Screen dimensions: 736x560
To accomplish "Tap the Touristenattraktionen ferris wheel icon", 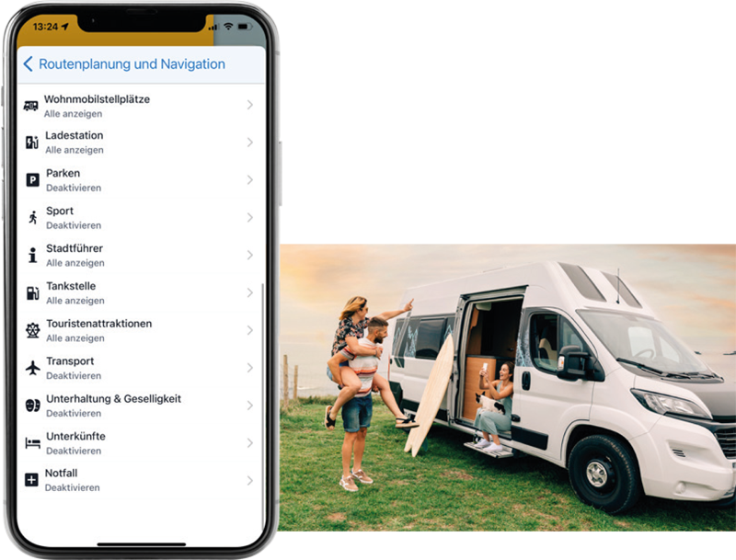I will tap(32, 330).
